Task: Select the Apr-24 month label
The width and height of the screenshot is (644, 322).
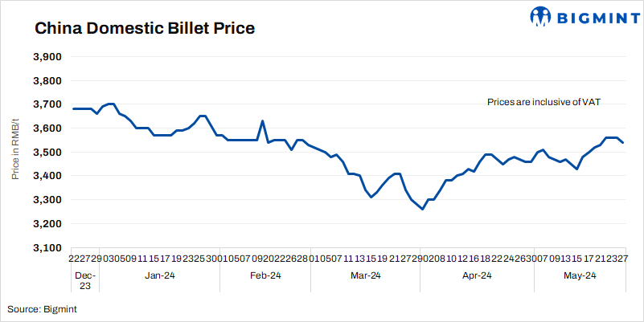Action: tap(476, 275)
